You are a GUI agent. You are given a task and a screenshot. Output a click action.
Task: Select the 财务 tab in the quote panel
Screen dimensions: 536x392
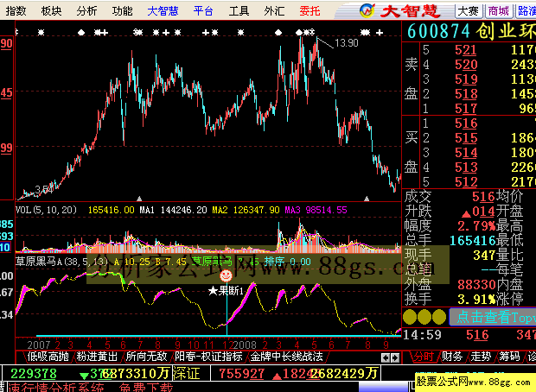pos(452,357)
